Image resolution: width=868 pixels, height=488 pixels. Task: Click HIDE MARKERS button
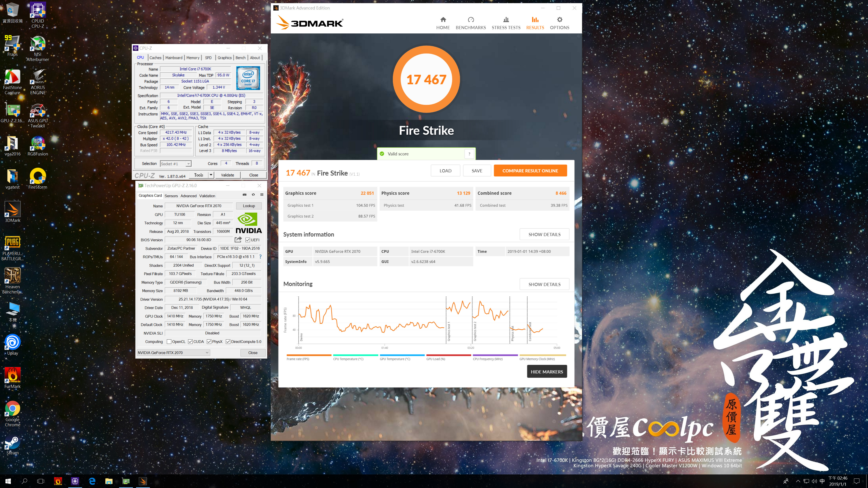coord(547,372)
